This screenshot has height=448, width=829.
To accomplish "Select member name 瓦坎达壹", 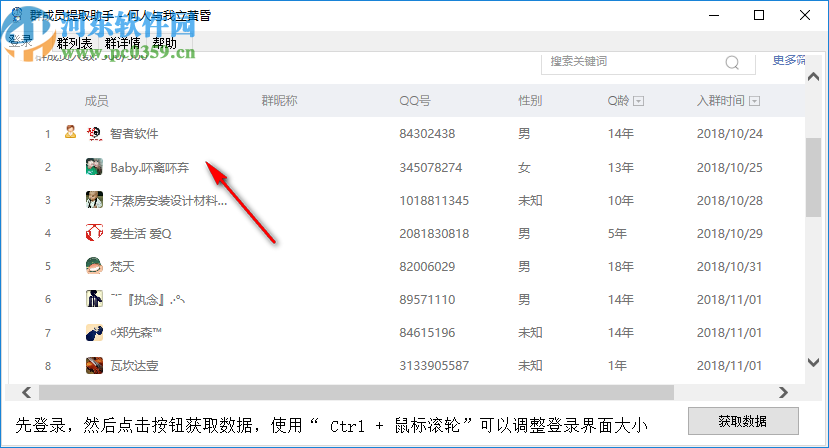I will point(134,365).
